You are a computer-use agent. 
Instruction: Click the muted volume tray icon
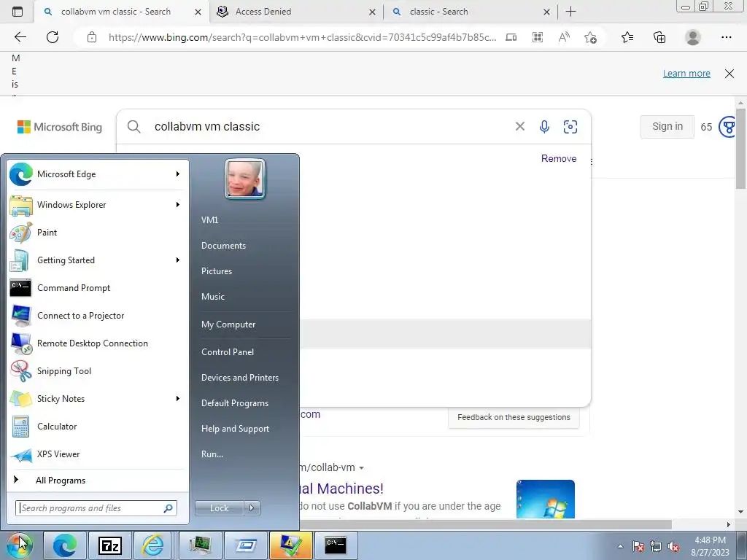pyautogui.click(x=673, y=546)
